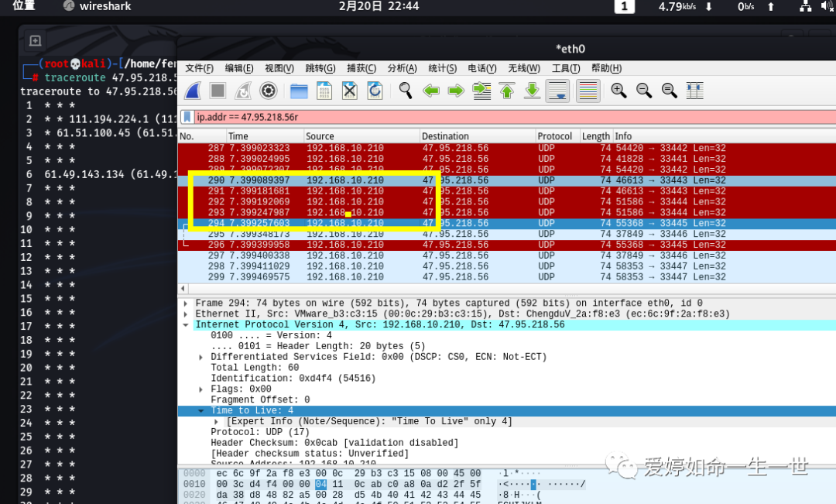Save the capture file icon

point(324,91)
